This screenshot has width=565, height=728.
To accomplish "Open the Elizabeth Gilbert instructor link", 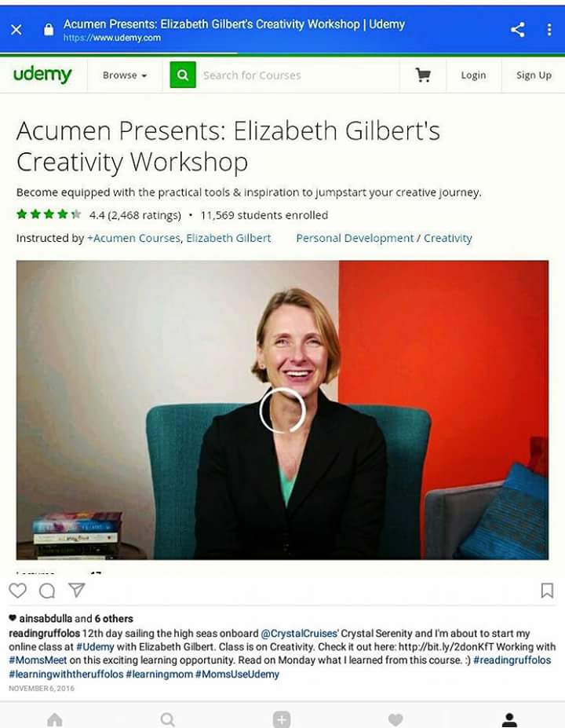I will [x=228, y=238].
